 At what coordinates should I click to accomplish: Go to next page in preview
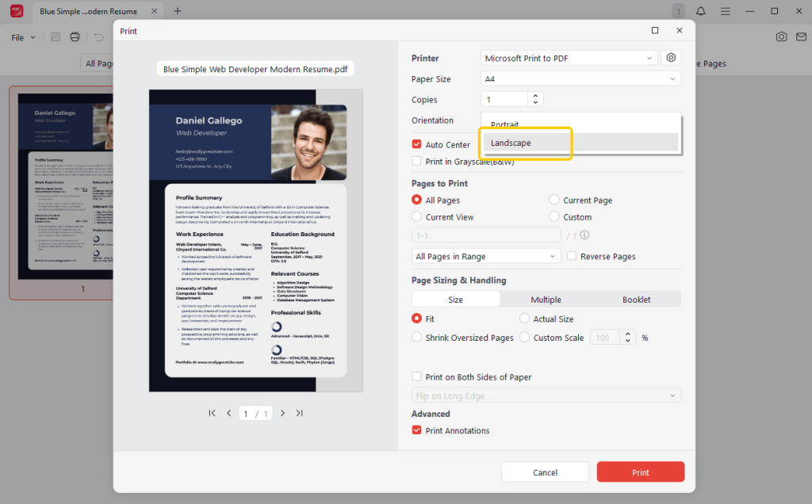pos(282,413)
